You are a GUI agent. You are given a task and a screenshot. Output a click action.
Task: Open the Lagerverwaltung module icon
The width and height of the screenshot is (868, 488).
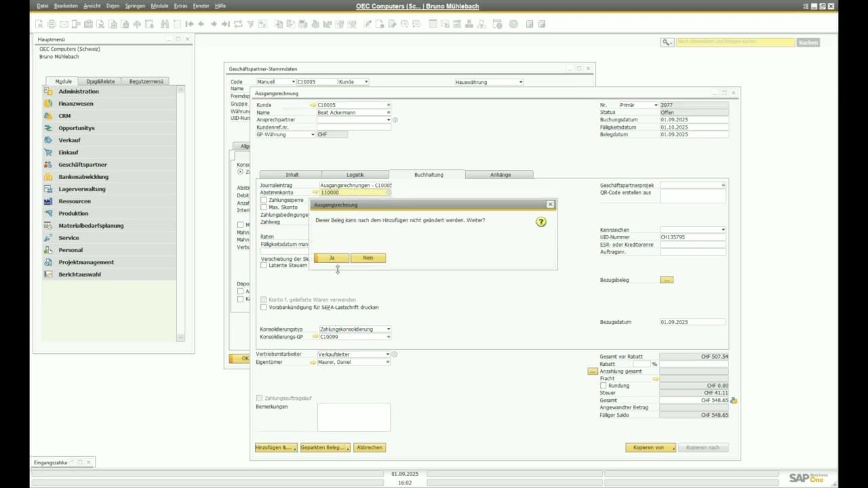click(48, 189)
